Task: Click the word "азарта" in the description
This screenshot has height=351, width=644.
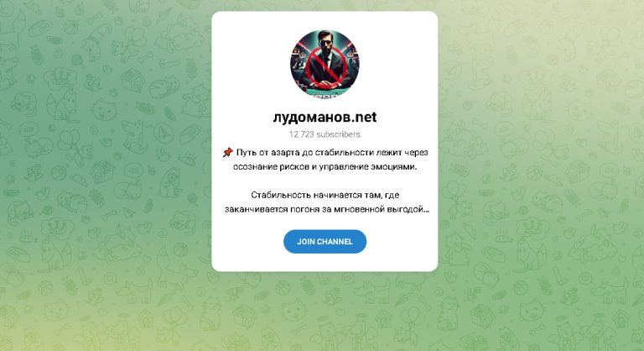Action: point(287,153)
